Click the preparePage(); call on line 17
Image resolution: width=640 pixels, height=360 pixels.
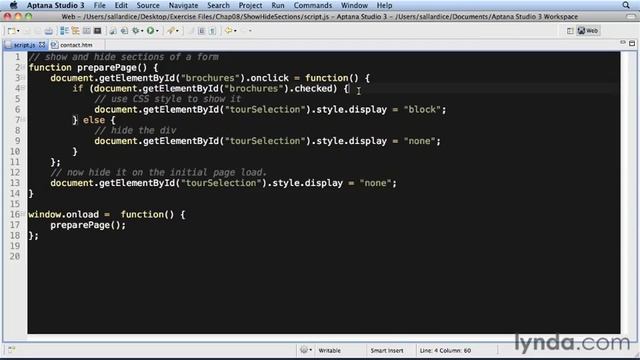[88, 225]
